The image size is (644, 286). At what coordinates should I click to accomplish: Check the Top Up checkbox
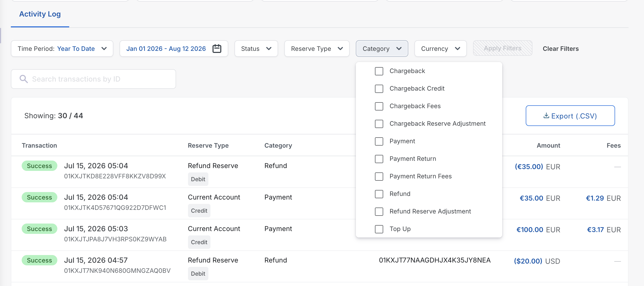[379, 229]
